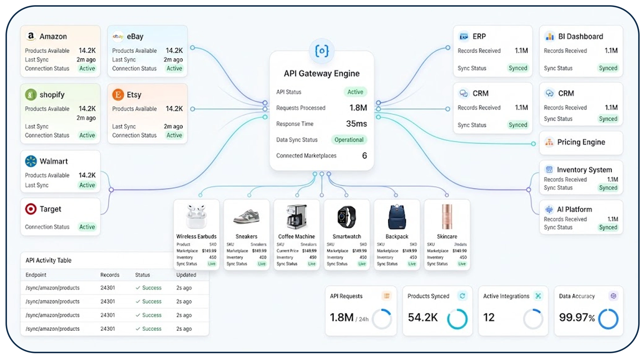
Task: Click the Walmart Products Available 14.2K value
Action: coord(87,175)
